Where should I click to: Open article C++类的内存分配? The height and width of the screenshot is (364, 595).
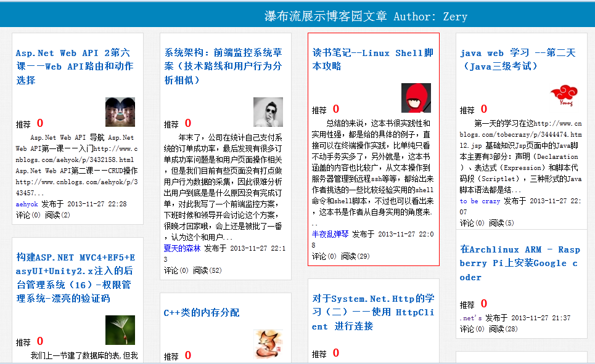[202, 313]
